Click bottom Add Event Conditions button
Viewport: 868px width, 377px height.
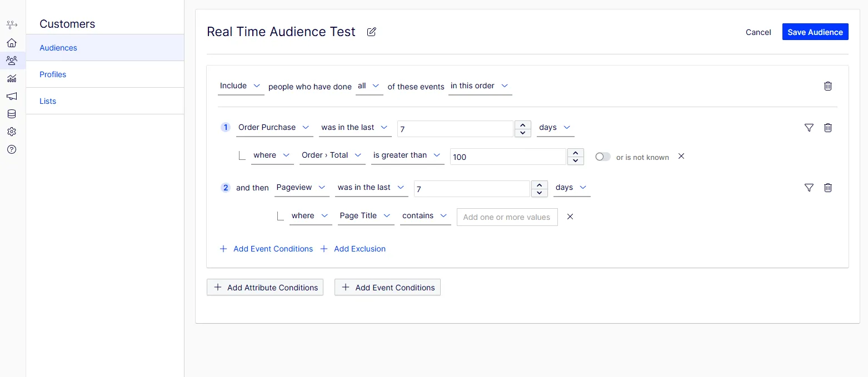click(x=387, y=287)
